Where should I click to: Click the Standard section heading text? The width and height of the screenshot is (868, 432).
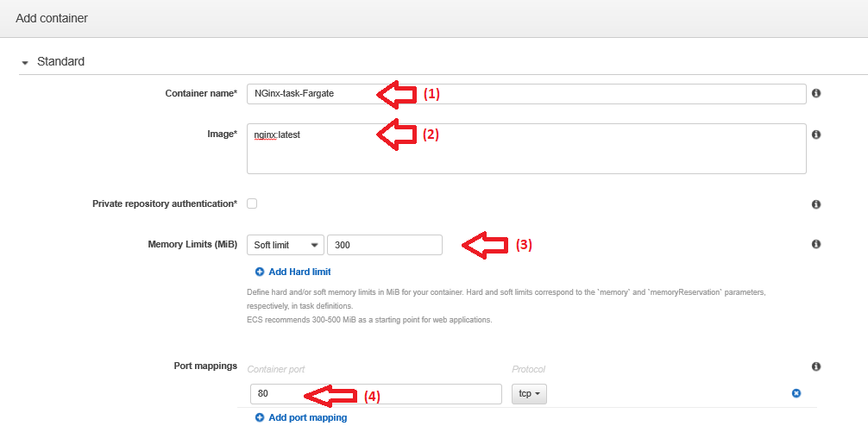[60, 62]
